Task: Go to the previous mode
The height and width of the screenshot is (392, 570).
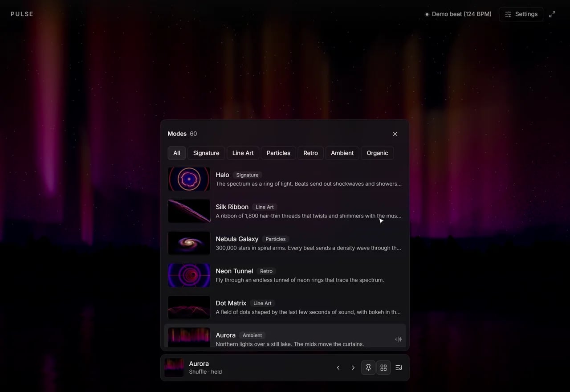Action: (x=338, y=368)
